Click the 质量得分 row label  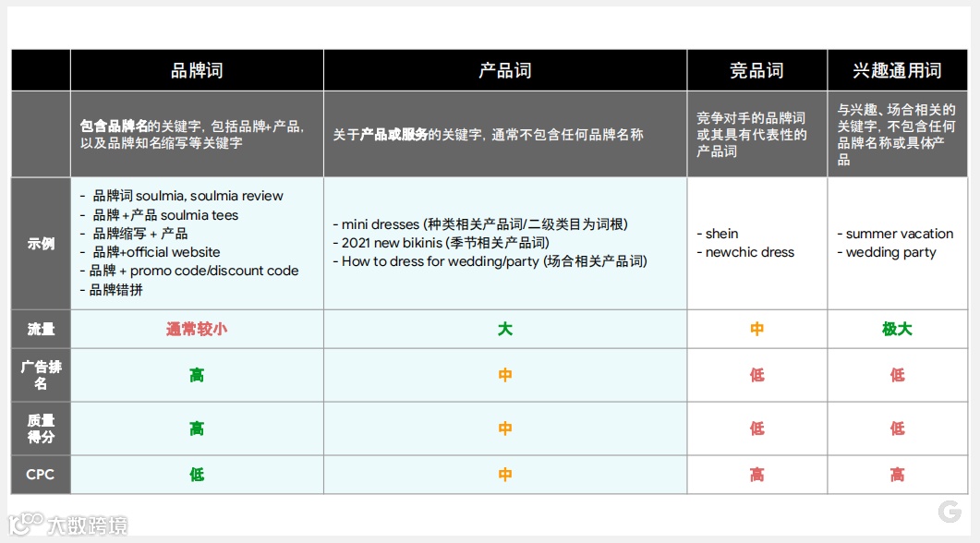point(39,428)
